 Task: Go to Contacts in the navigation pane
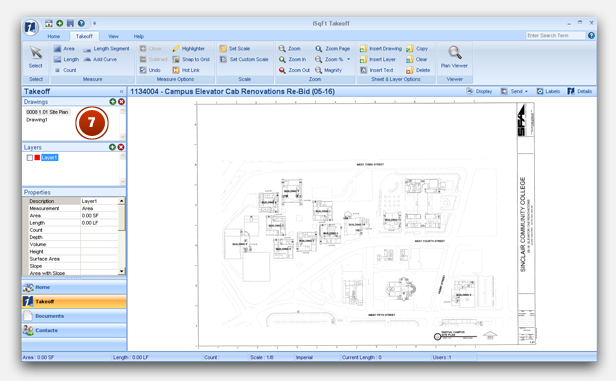pos(74,330)
